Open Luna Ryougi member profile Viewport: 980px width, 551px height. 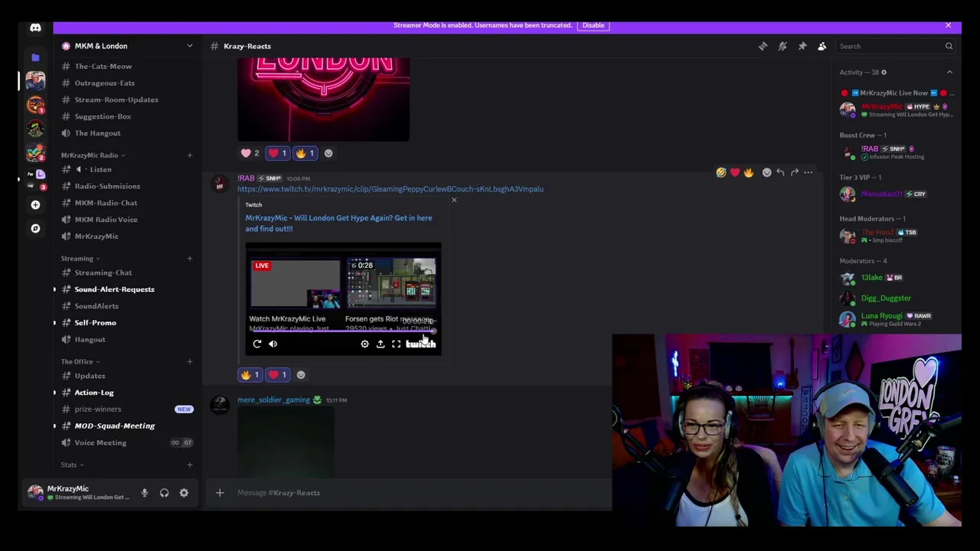tap(896, 319)
